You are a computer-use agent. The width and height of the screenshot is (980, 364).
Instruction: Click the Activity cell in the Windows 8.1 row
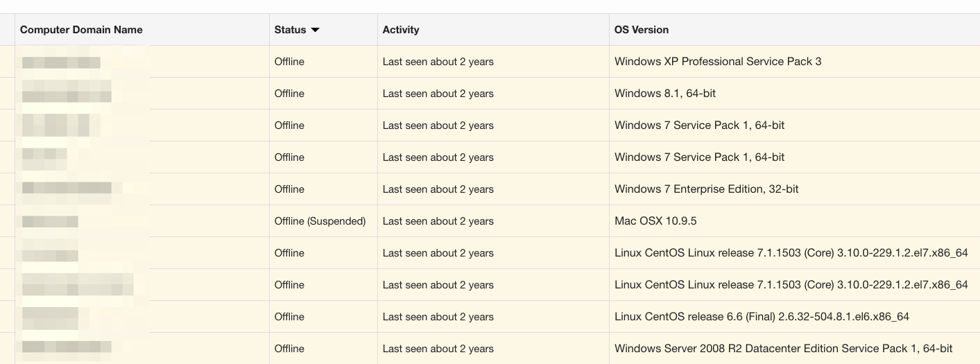pyautogui.click(x=438, y=94)
